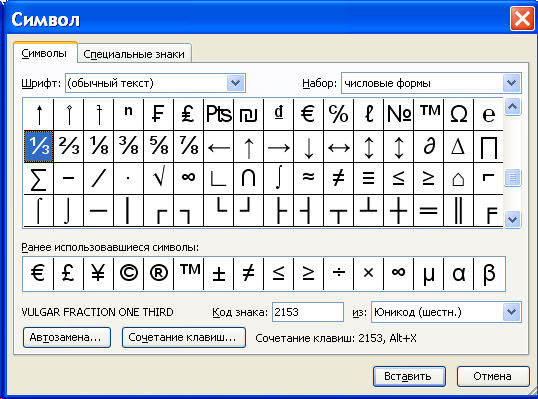Pick the mu μ recently used symbol
Image resolution: width=538 pixels, height=399 pixels.
(429, 274)
